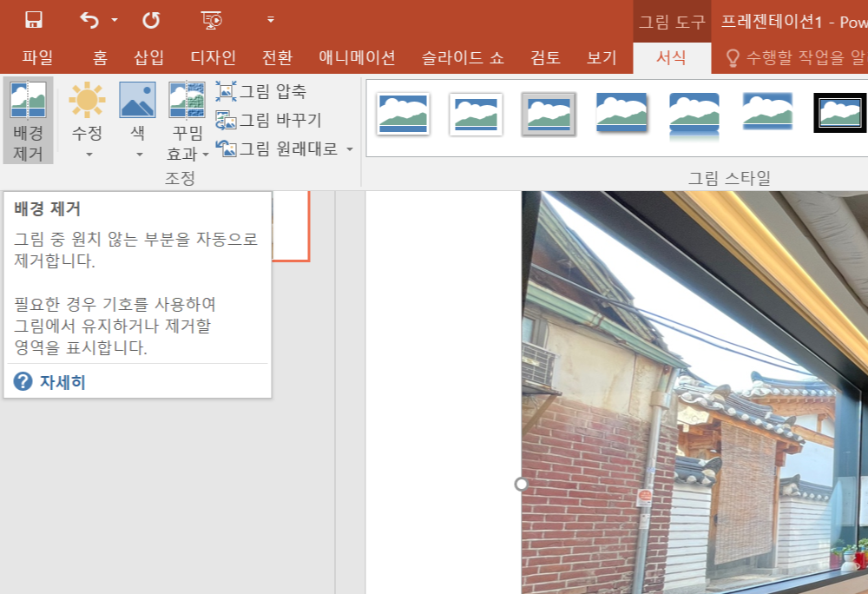Viewport: 868px width, 594px height.
Task: Open the 슬라이드 쇼 tab
Action: (463, 57)
